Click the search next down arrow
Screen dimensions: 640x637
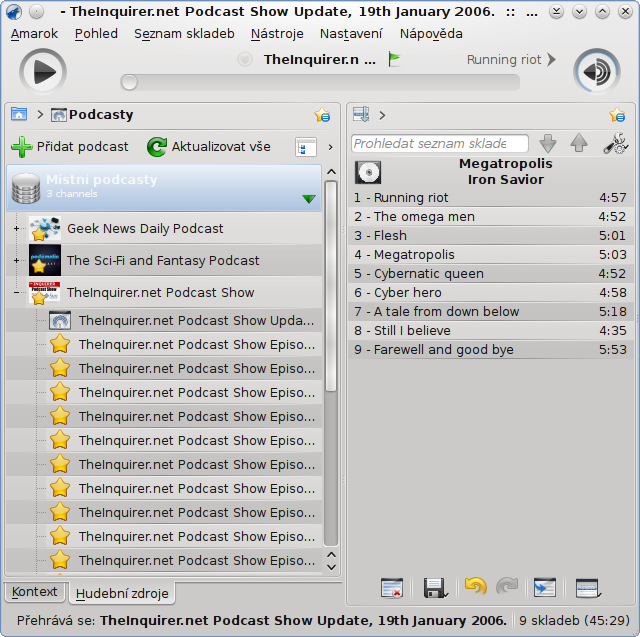(548, 144)
